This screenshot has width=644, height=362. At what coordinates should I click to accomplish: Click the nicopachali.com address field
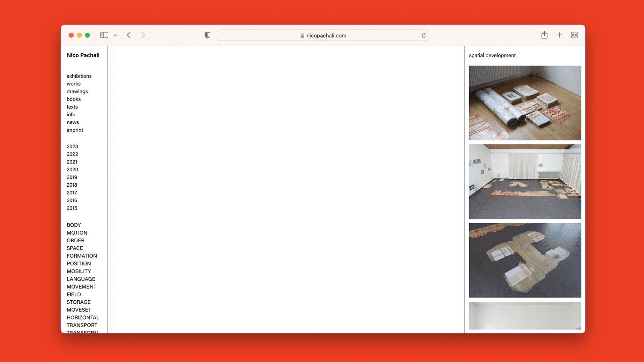point(323,36)
